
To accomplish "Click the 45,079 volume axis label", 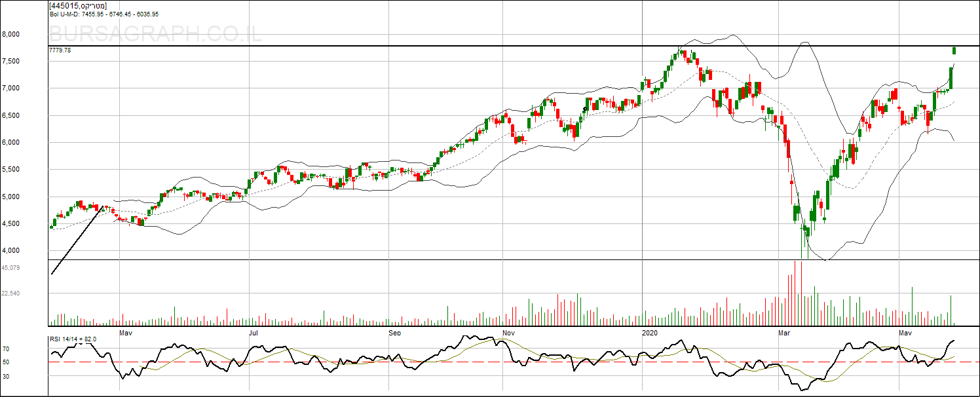I will click(x=10, y=268).
